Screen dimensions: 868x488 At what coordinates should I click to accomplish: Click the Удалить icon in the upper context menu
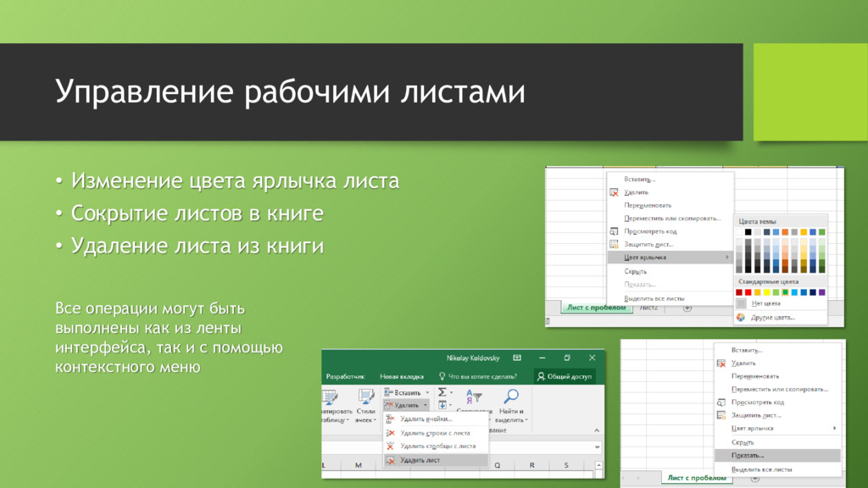614,192
